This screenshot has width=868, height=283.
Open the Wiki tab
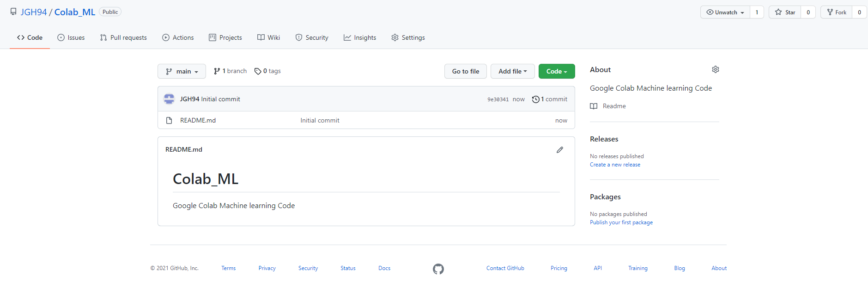pyautogui.click(x=268, y=37)
